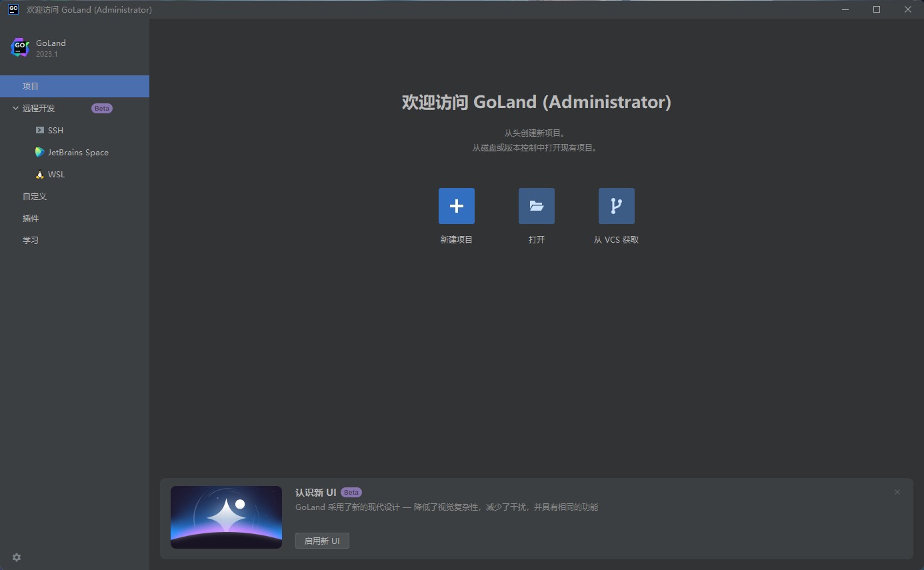The height and width of the screenshot is (570, 924).
Task: Maximize the GoLand window
Action: [877, 9]
